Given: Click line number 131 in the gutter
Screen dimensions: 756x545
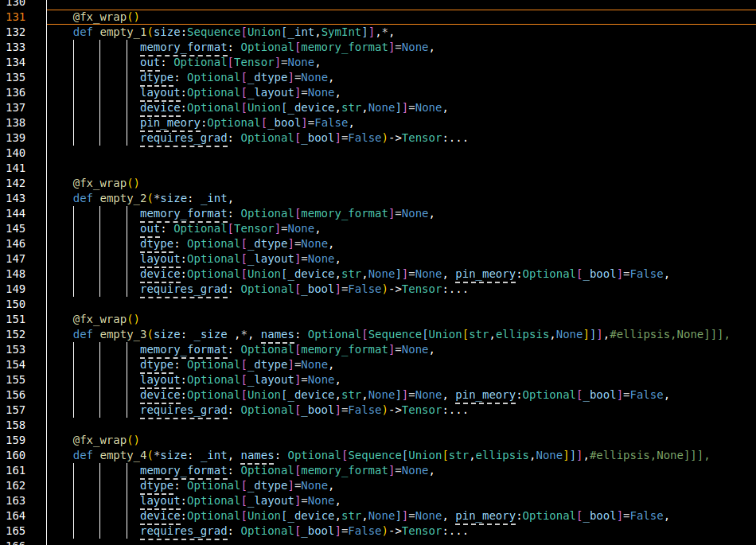Looking at the screenshot, I should coord(17,17).
